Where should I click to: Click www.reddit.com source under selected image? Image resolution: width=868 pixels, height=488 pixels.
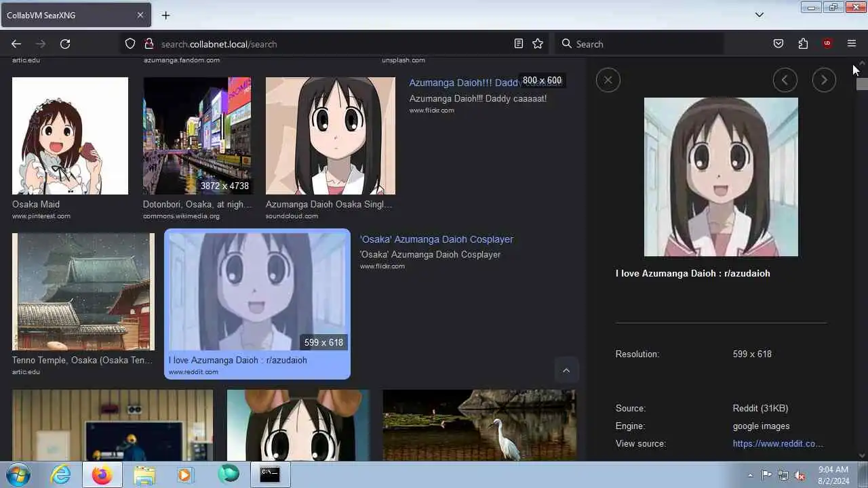click(193, 372)
